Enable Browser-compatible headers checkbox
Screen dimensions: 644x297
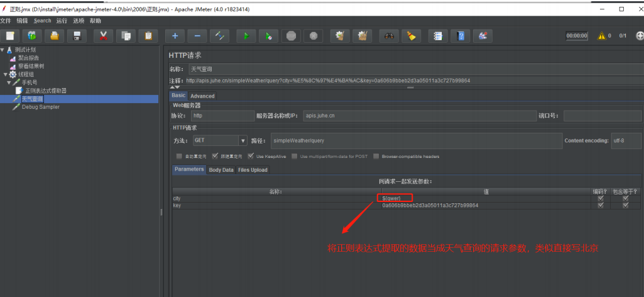click(376, 156)
